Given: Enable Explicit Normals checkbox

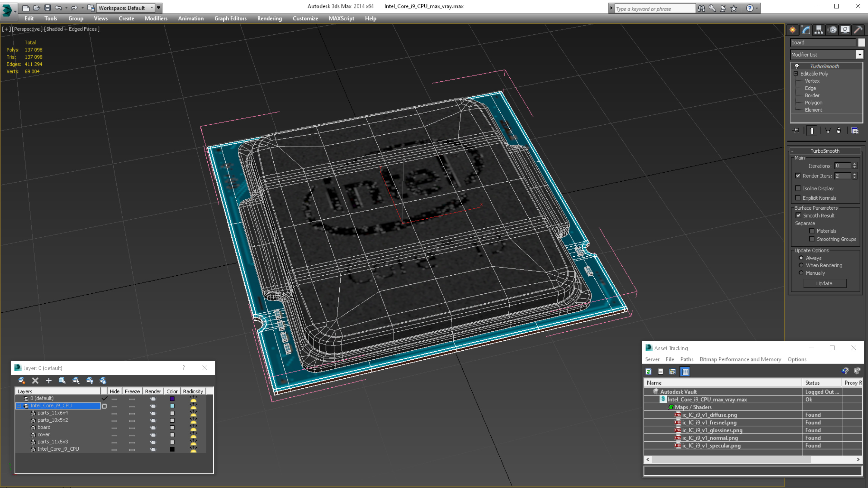Looking at the screenshot, I should click(798, 198).
